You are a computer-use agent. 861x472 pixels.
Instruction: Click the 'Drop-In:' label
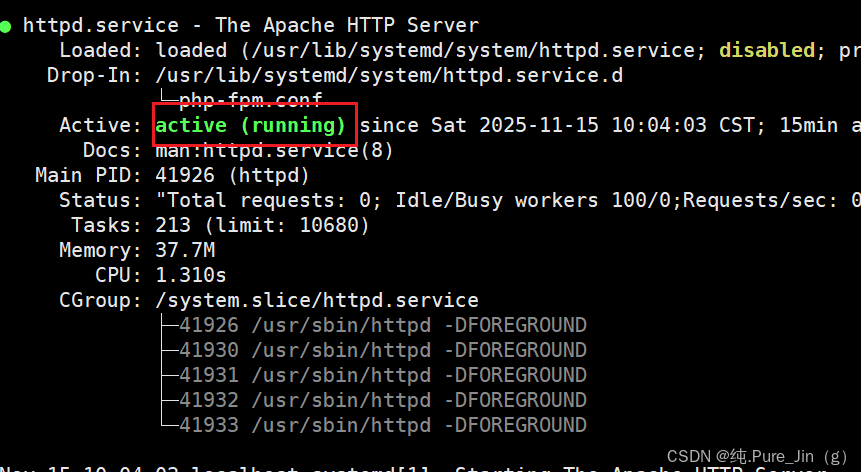tap(94, 75)
